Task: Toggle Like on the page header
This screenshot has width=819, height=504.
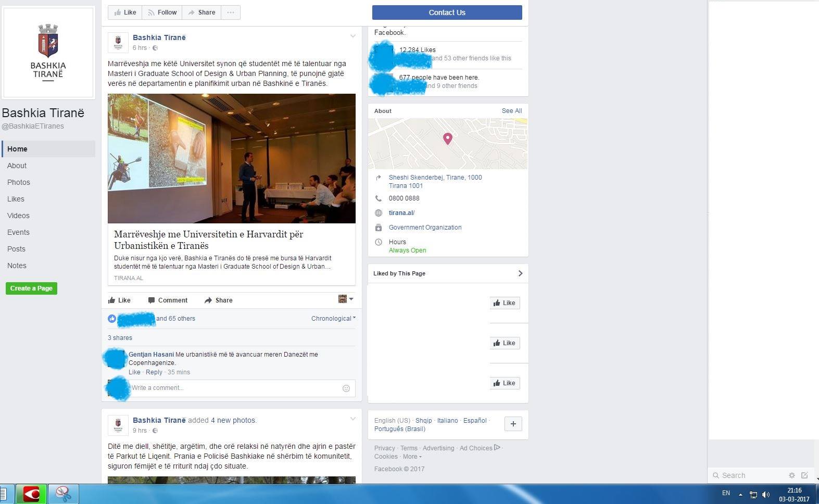Action: pos(125,12)
